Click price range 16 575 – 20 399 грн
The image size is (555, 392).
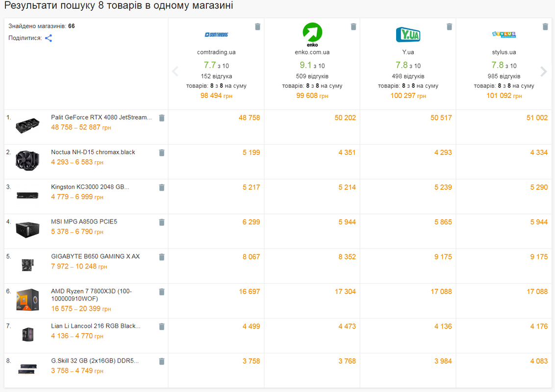[81, 309]
